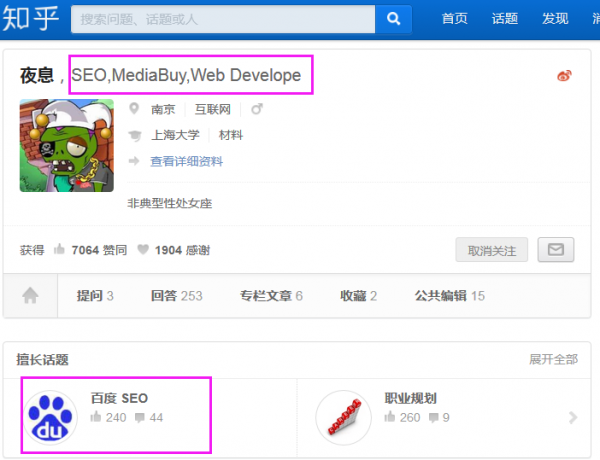Click the username 夜息
Viewport: 600px width, 460px height.
pos(37,75)
